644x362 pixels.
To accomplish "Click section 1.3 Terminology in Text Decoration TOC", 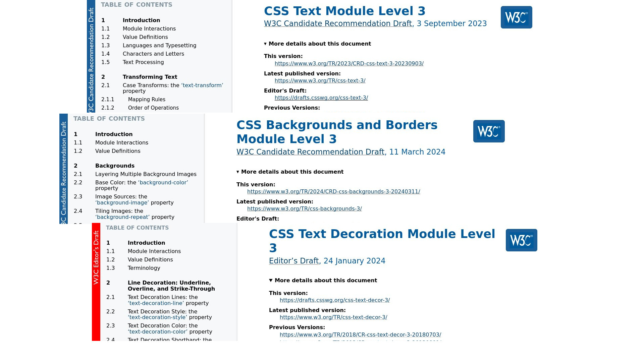I will (x=143, y=268).
